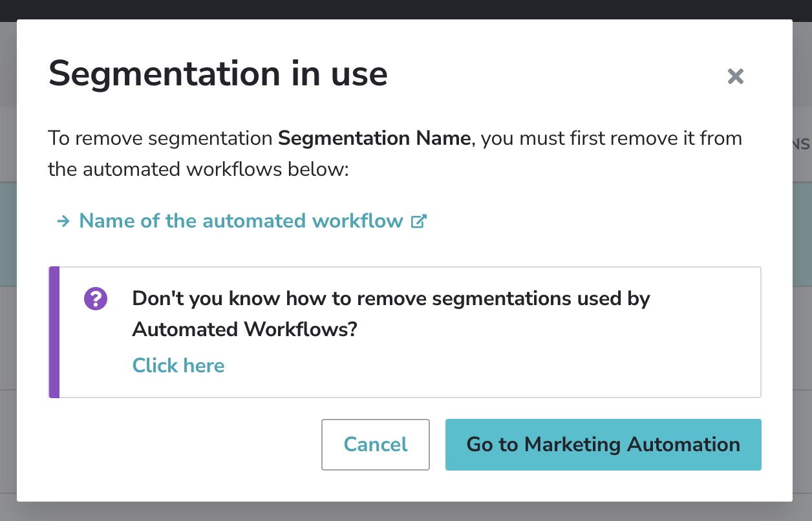This screenshot has height=521, width=812.
Task: Click the circular help badge in the info box
Action: [95, 299]
